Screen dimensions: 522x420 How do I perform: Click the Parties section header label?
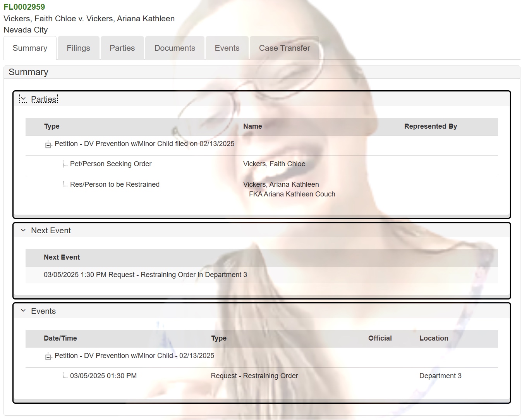pyautogui.click(x=44, y=99)
